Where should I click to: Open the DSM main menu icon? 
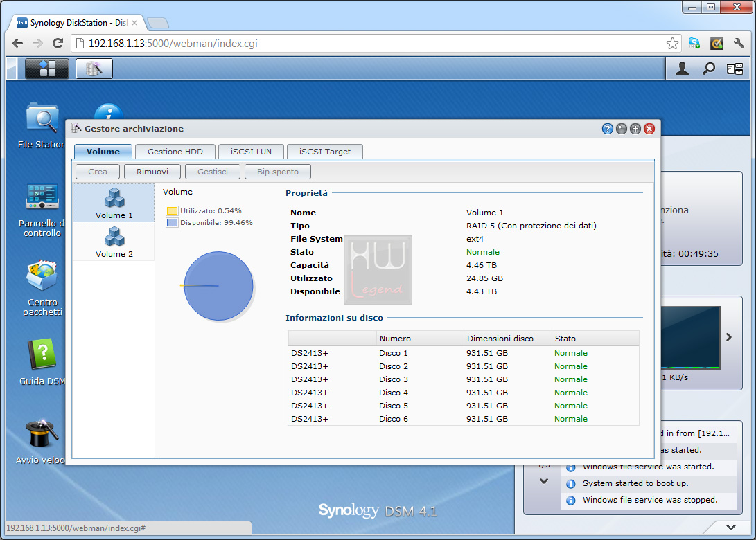tap(46, 69)
